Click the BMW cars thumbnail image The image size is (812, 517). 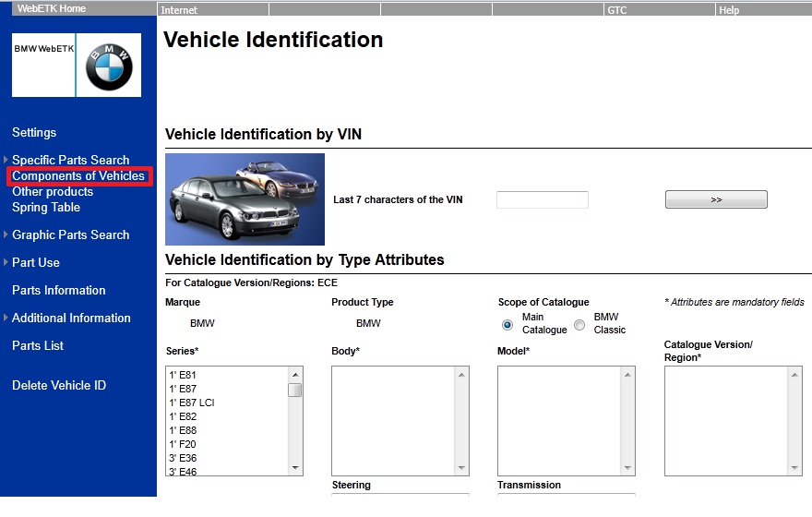[x=245, y=199]
